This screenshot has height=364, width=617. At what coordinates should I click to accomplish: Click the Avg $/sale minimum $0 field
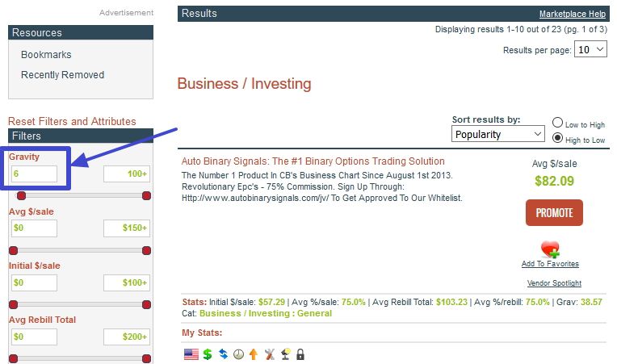point(34,228)
